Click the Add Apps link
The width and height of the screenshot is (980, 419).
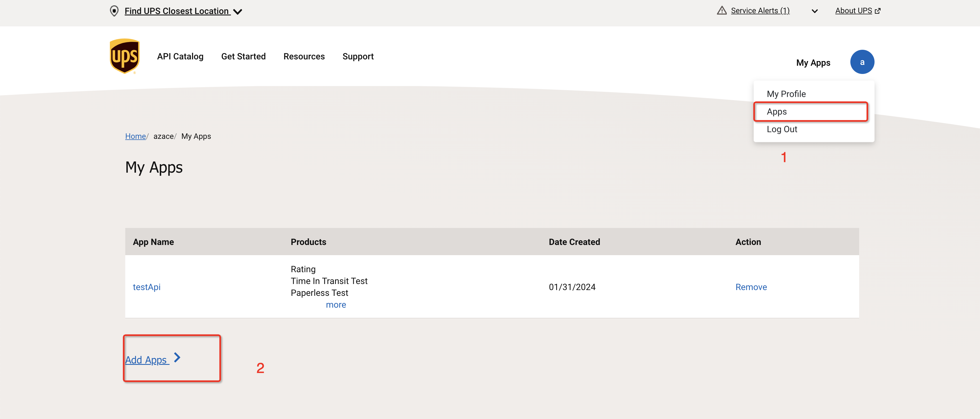coord(147,360)
